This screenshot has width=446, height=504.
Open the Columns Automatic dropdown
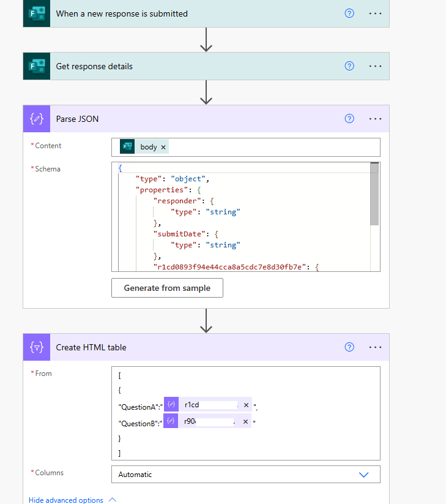pos(246,475)
